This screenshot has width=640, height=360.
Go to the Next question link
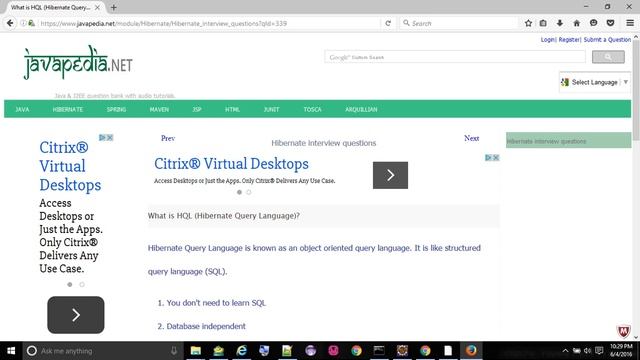tap(471, 138)
